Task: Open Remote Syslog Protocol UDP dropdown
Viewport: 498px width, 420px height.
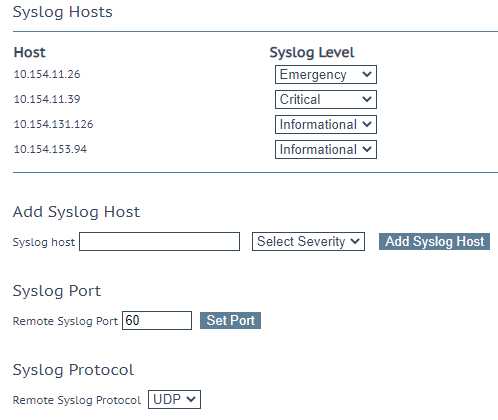Action: (x=174, y=399)
